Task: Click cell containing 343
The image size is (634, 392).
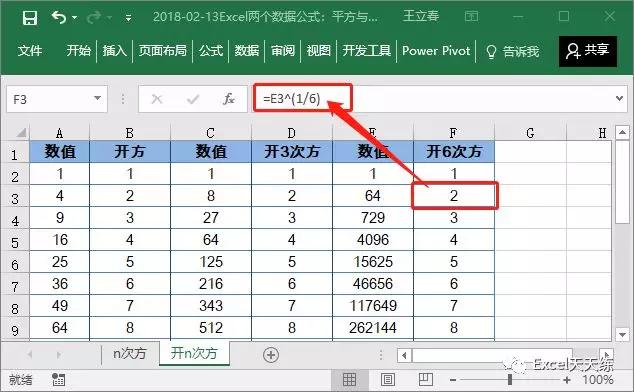Action: pyautogui.click(x=211, y=305)
